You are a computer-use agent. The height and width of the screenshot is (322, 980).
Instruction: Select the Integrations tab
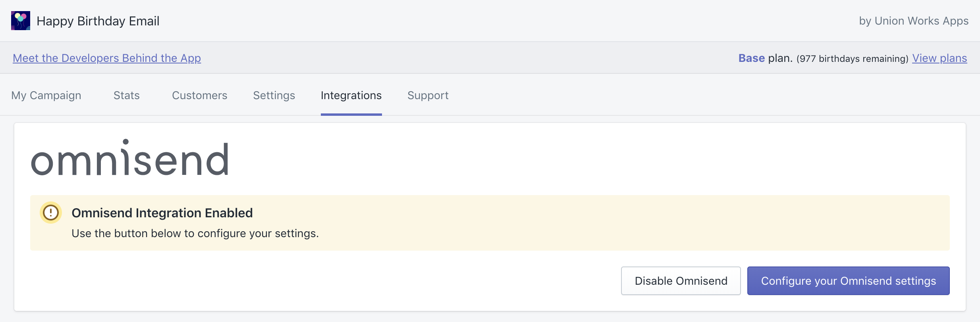[x=351, y=96]
